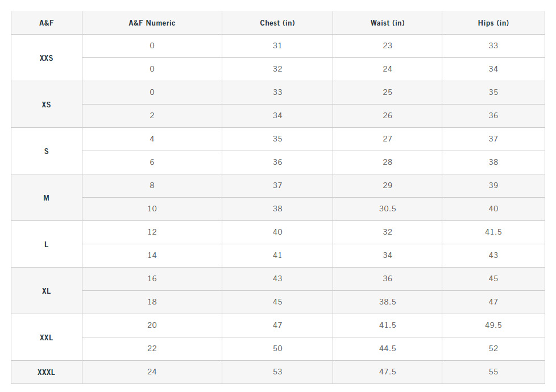
Task: Select the Waist (in) column header
Action: [x=387, y=23]
